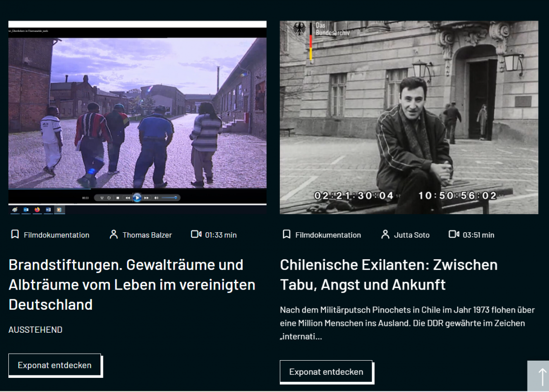Viewport: 549px width, 392px height.
Task: Open the Brandstiftungen exhibit via Exponat entdecken
Action: (54, 365)
